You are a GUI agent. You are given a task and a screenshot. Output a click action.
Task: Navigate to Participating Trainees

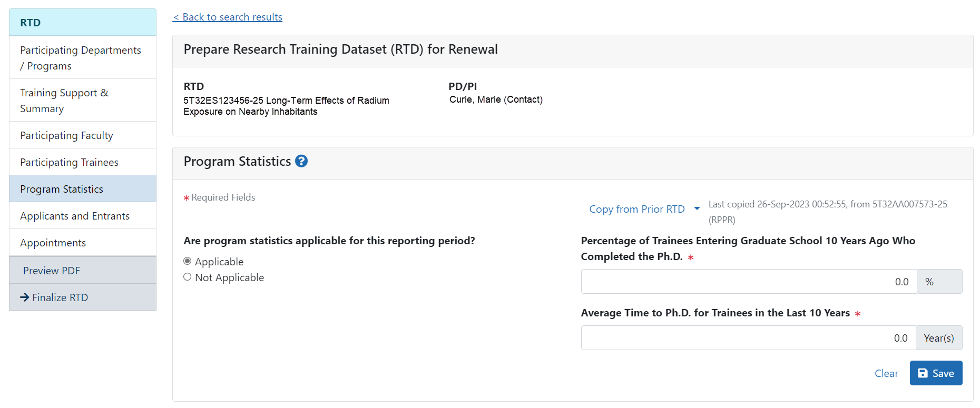69,162
